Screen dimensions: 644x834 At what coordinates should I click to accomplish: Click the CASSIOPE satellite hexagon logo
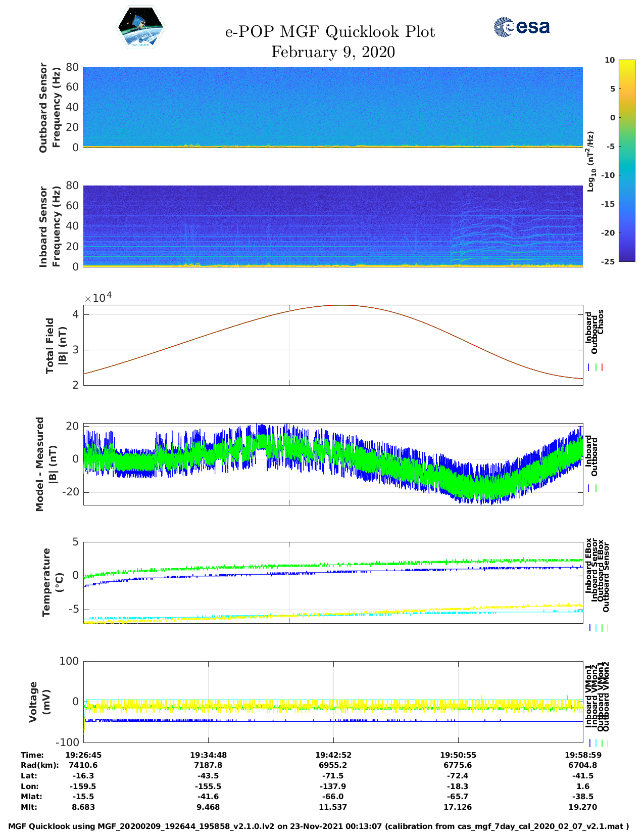point(141,27)
